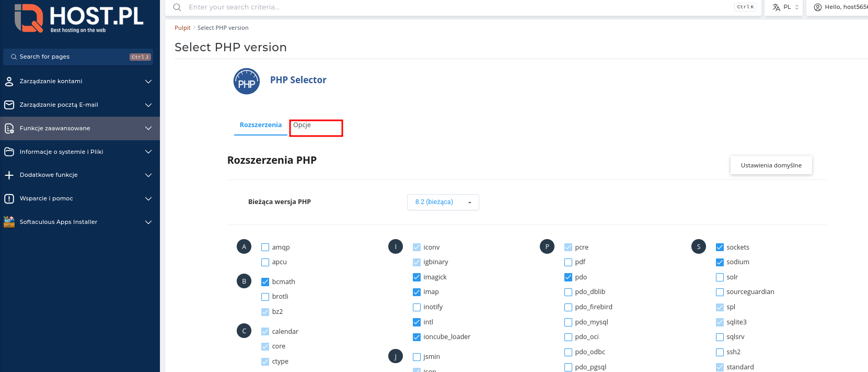Click the folder icon for Informacje o systemie
The image size is (868, 372).
click(9, 152)
